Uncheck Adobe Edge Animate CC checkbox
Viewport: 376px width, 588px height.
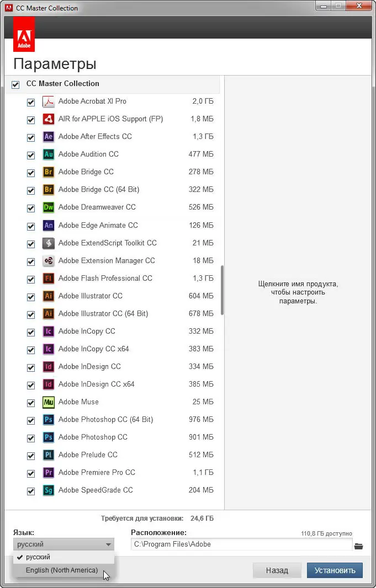coord(31,226)
